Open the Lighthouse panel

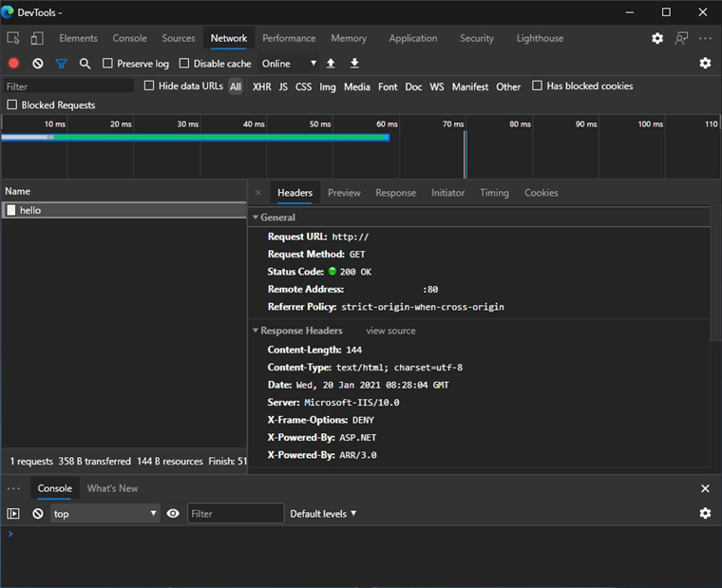pyautogui.click(x=540, y=38)
